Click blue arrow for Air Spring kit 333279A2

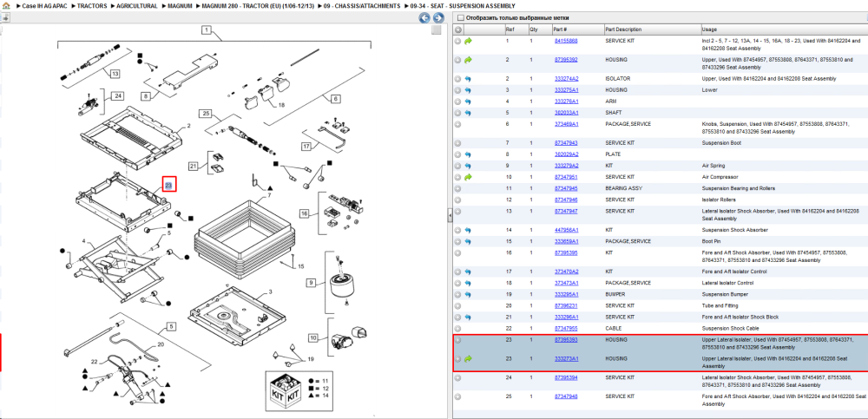point(469,166)
